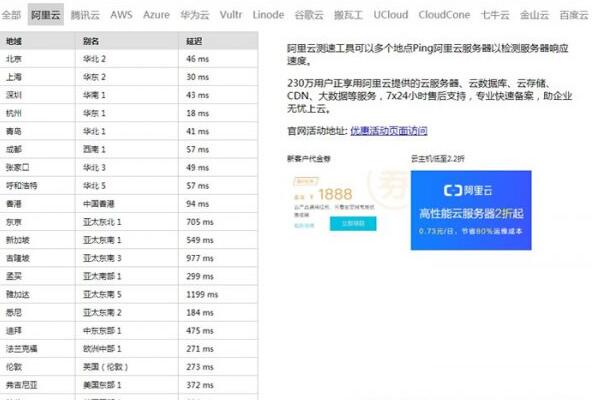The height and width of the screenshot is (400, 600).
Task: Open the Linode tab
Action: (x=268, y=15)
